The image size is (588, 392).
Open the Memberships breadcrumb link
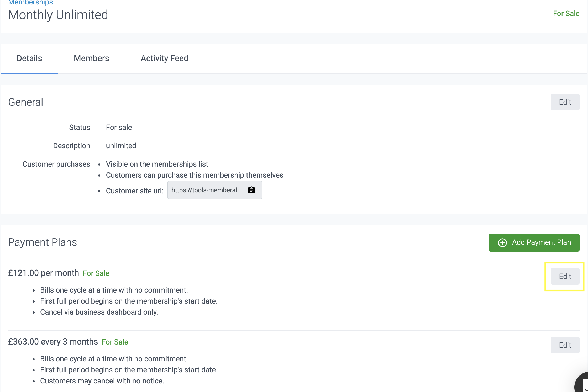[30, 3]
